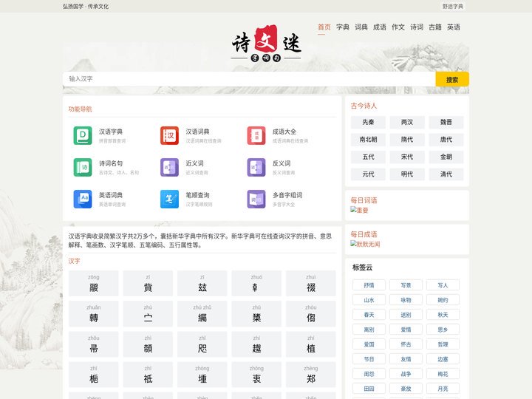Open the 每日词语 image for 重要
This screenshot has width=532, height=399.
[x=359, y=210]
